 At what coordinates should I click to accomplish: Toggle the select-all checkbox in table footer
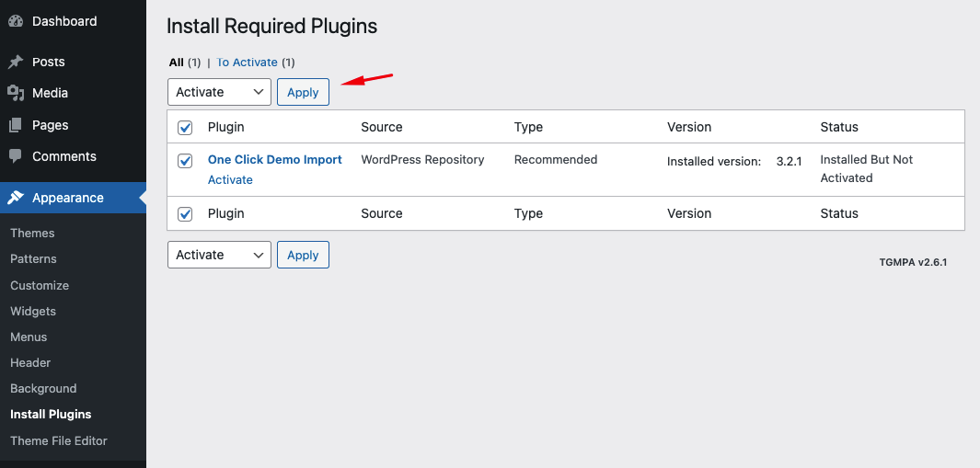[x=185, y=214]
